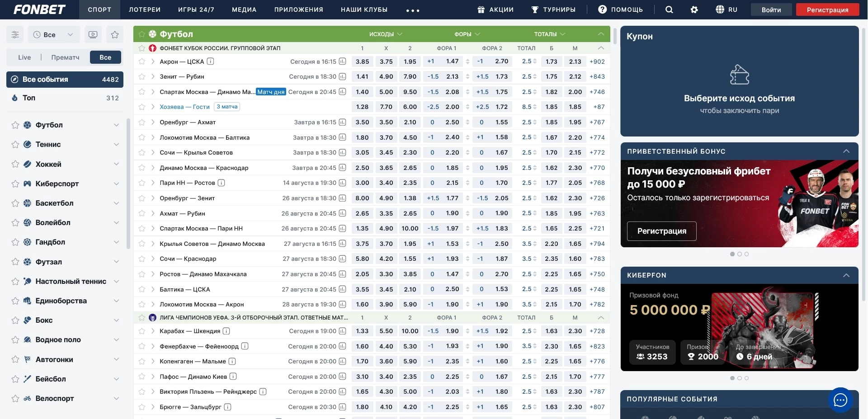Open the Лотереи menu item
The width and height of the screenshot is (868, 419).
pos(145,9)
